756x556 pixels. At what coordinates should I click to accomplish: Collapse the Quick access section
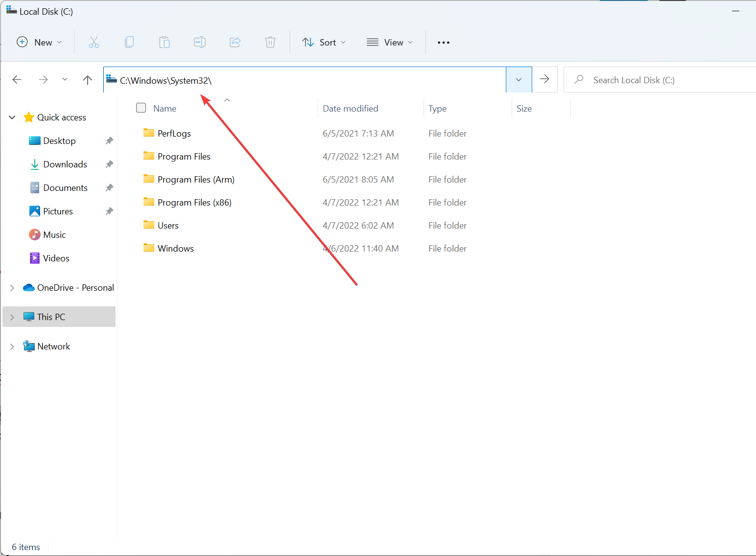[x=12, y=117]
